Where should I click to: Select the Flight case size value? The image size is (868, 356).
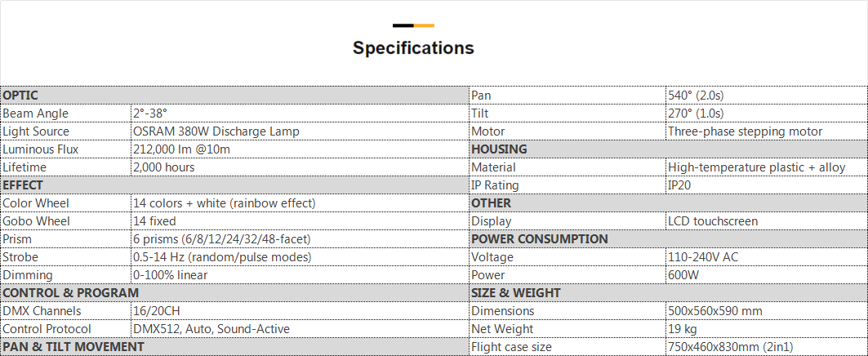coord(729,347)
